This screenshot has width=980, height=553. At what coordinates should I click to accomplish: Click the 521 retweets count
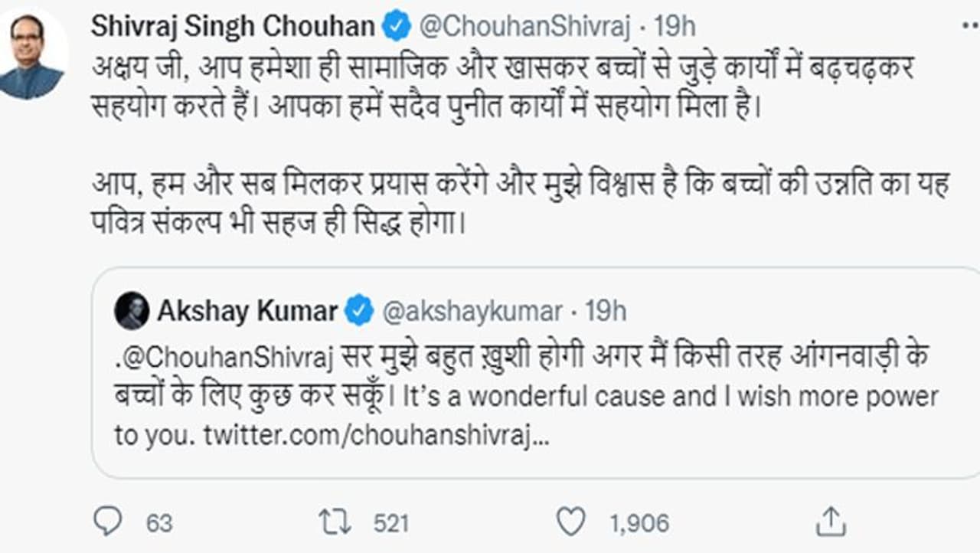point(390,523)
